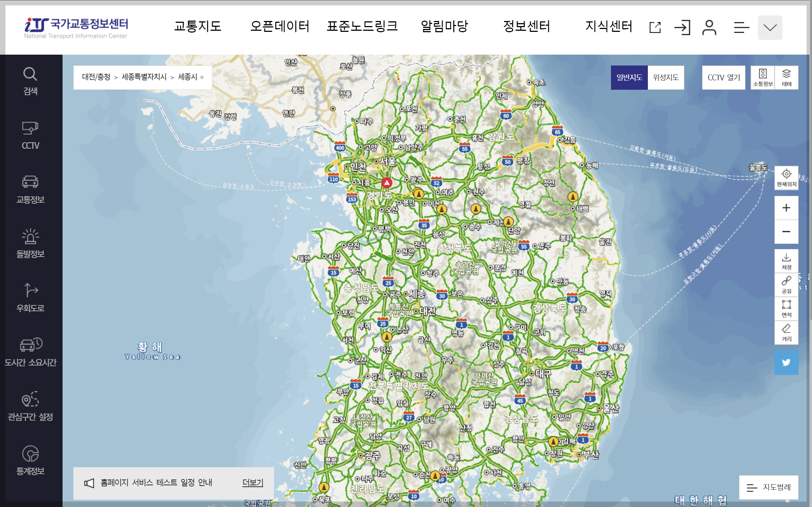Viewport: 812px width, 507px height.
Task: Open the 교통지도 top menu
Action: click(x=197, y=26)
